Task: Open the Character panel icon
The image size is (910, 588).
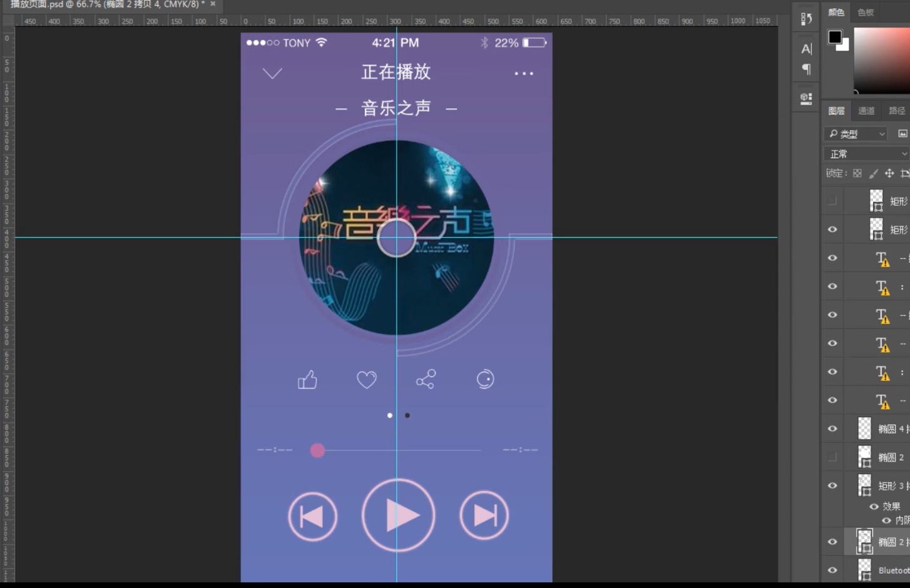Action: pyautogui.click(x=806, y=49)
